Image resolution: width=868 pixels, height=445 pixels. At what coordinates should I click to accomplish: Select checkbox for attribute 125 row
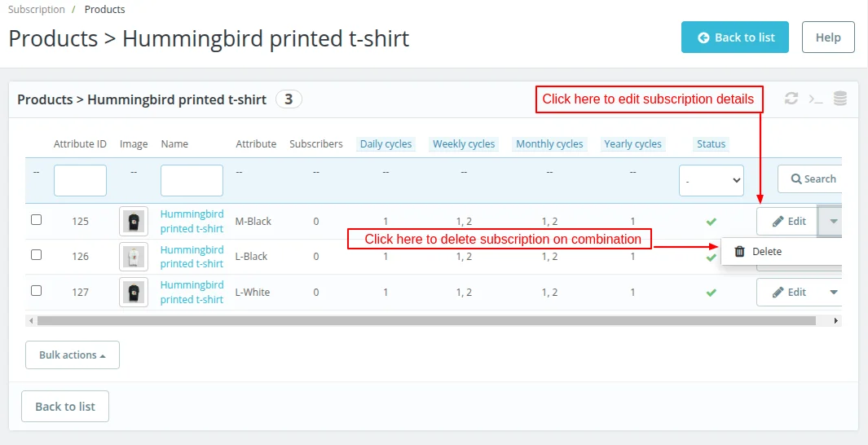[x=36, y=219]
